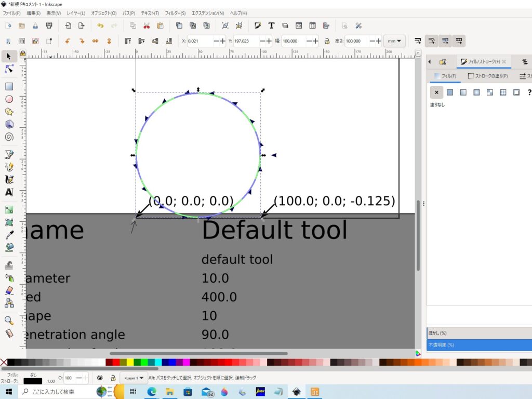
Task: Click the X coordinate input field
Action: coord(200,41)
